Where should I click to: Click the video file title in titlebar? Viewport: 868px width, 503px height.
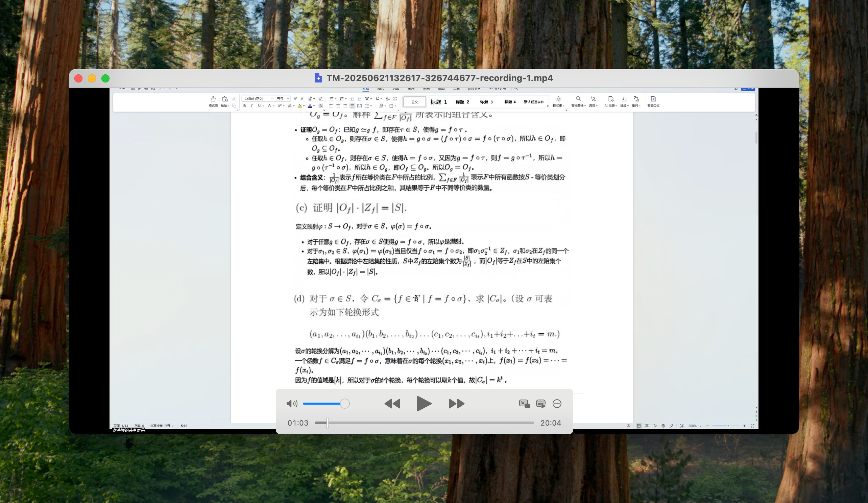(439, 78)
